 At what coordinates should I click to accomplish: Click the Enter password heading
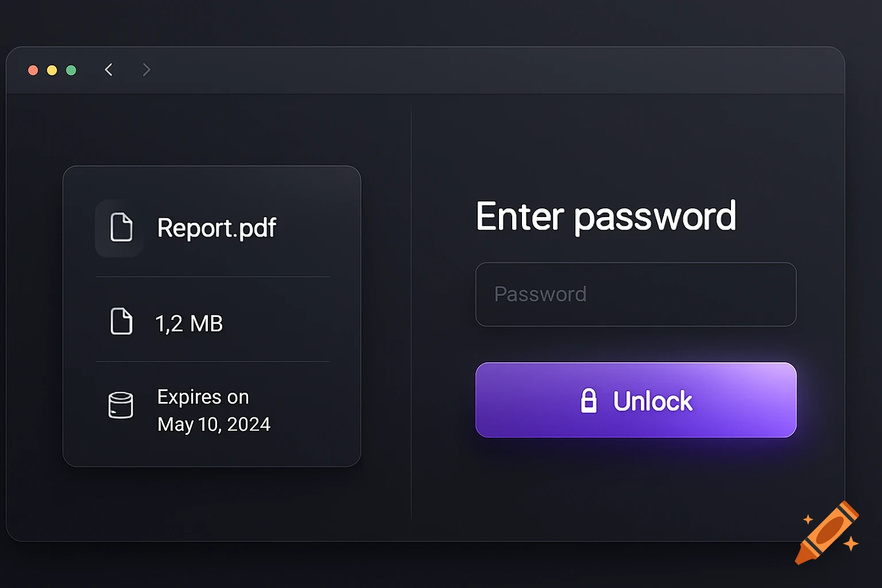click(606, 217)
